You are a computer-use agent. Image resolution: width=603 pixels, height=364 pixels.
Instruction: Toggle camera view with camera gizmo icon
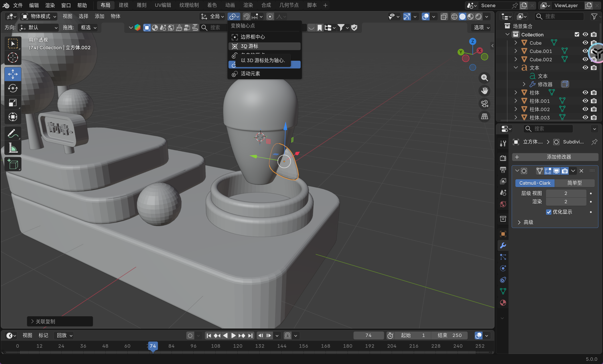coord(484,104)
